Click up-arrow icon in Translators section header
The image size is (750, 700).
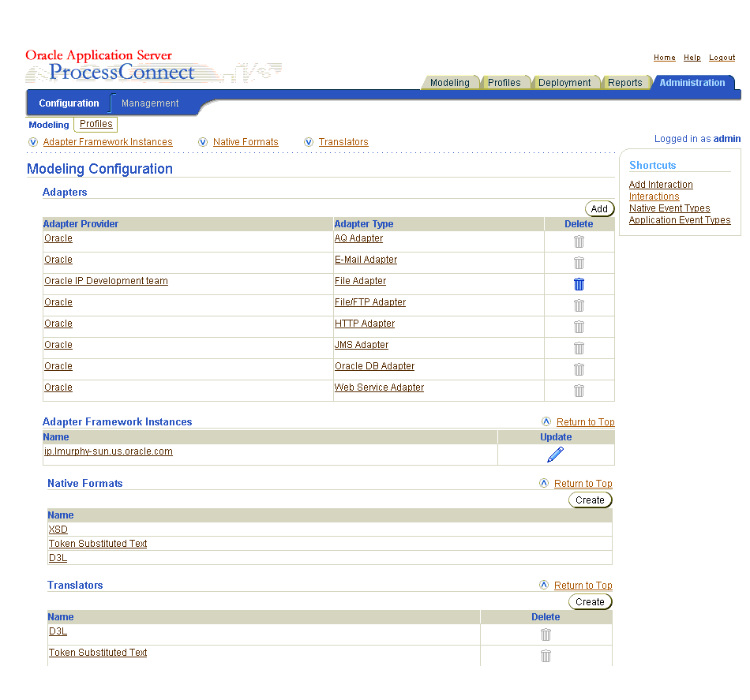pos(544,585)
